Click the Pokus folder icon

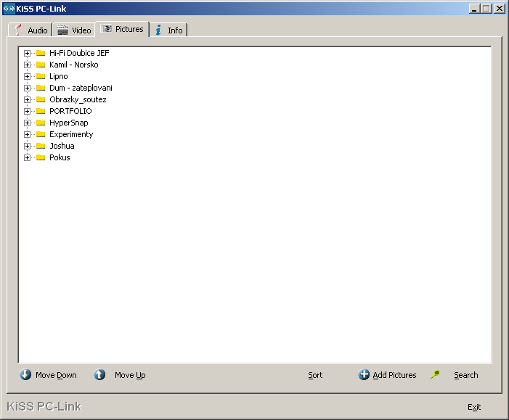[41, 157]
